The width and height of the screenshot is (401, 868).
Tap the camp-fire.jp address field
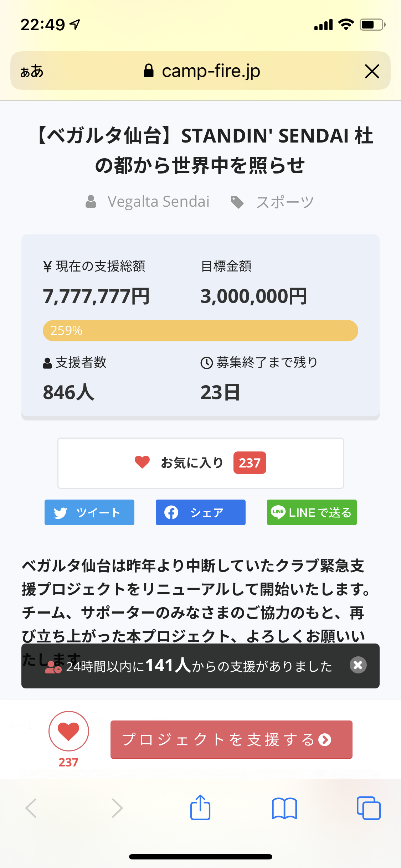(x=211, y=71)
